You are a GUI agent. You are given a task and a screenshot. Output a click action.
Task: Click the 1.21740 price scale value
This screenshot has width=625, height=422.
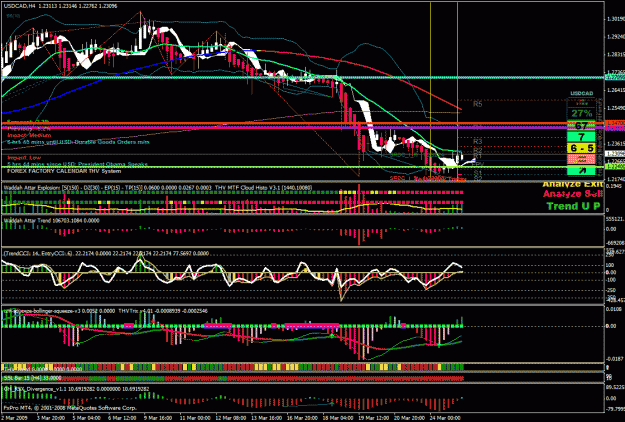pyautogui.click(x=616, y=179)
